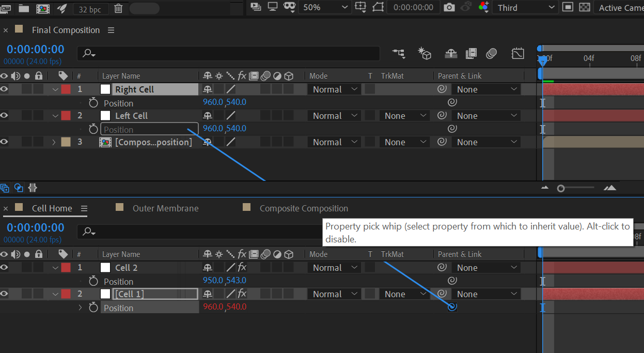Click the trash can delete icon
The image size is (644, 353).
(118, 8)
